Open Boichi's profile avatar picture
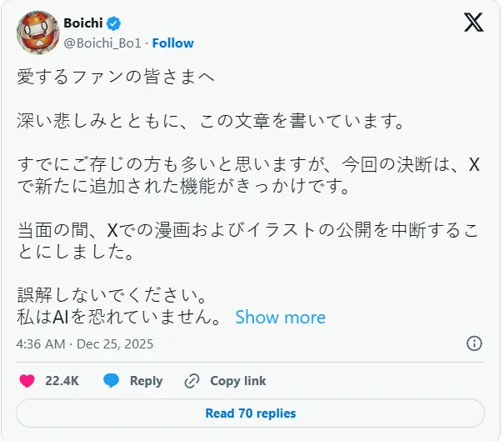 [x=36, y=32]
